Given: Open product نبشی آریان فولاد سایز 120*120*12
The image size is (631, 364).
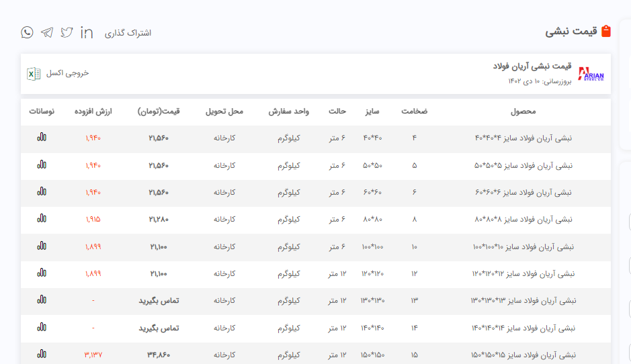Looking at the screenshot, I should point(523,273).
